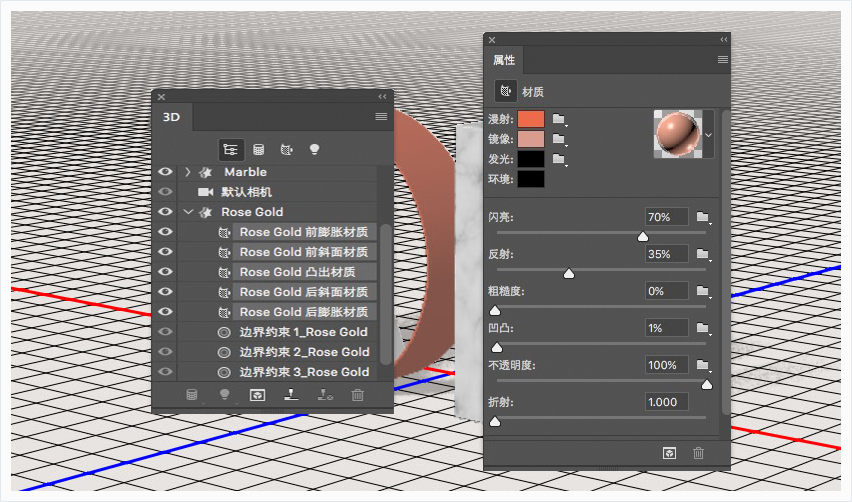Viewport: 852px width, 502px height.
Task: Toggle visibility of 默认相机
Action: click(165, 192)
